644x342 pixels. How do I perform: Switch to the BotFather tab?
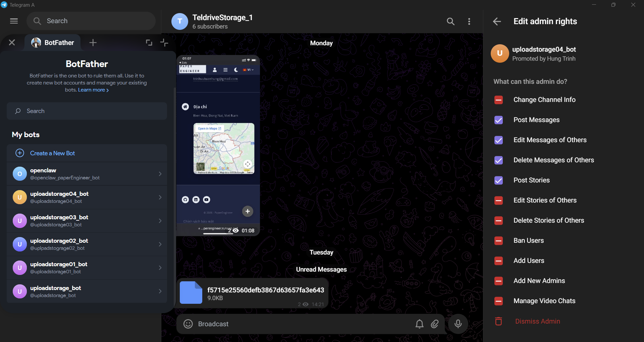(x=53, y=43)
